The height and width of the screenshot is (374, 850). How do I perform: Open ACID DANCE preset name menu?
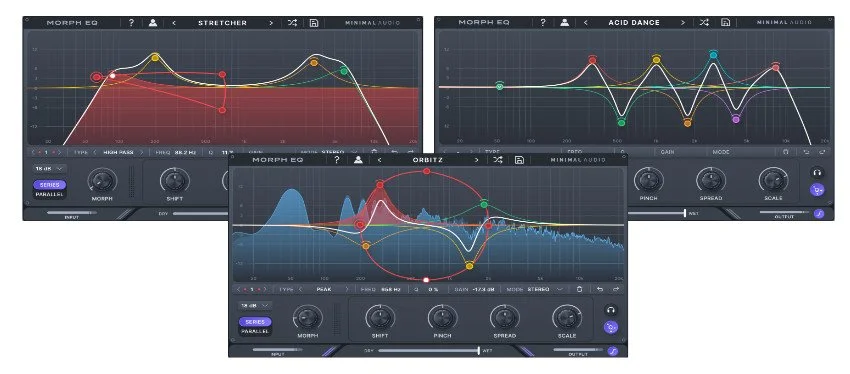pyautogui.click(x=634, y=23)
